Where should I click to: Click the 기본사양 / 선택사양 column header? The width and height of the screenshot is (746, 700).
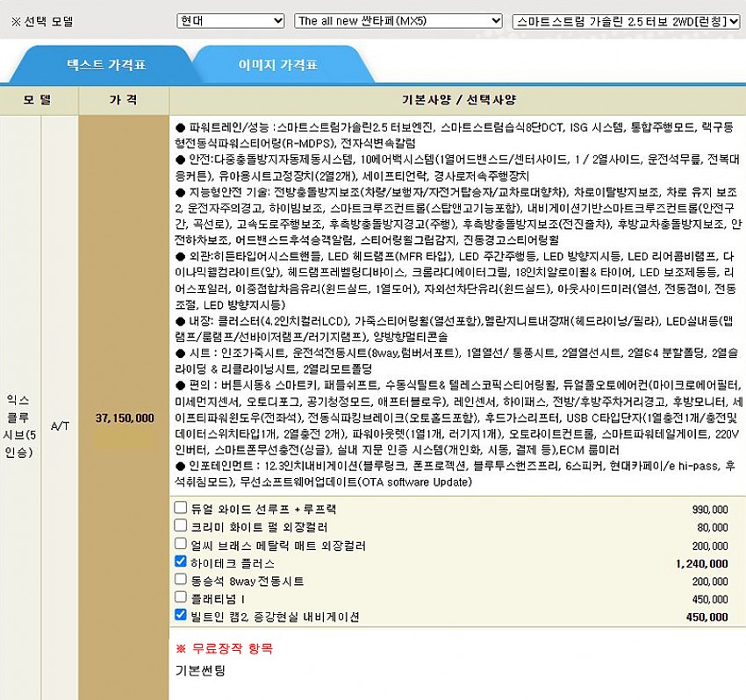[x=457, y=100]
